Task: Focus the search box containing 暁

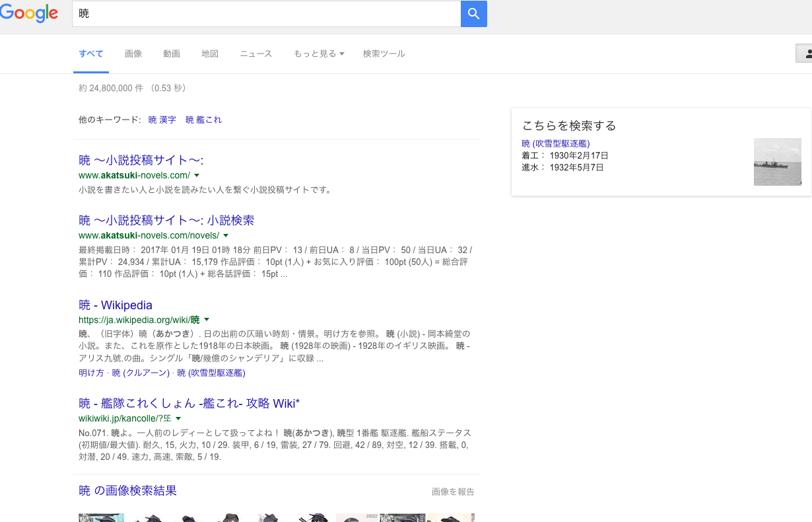Action: tap(267, 14)
